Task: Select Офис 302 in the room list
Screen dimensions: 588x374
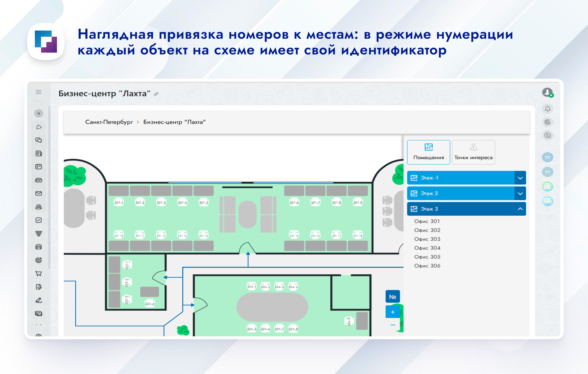Action: click(427, 230)
